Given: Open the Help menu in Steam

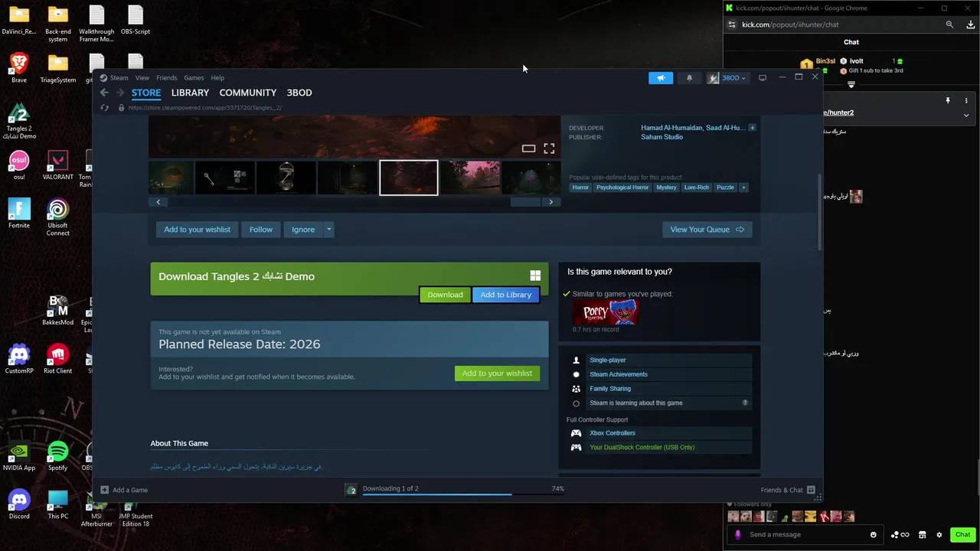Looking at the screenshot, I should point(217,78).
